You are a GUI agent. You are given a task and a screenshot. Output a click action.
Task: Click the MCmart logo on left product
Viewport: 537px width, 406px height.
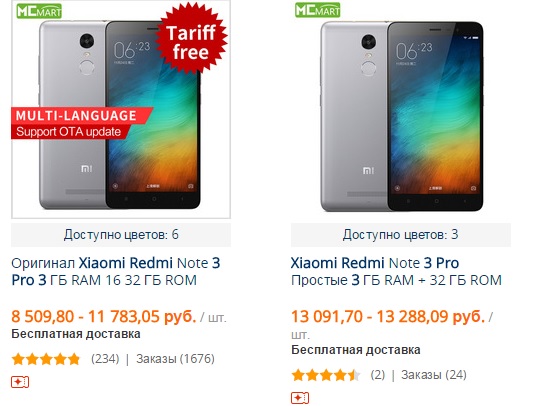point(39,11)
